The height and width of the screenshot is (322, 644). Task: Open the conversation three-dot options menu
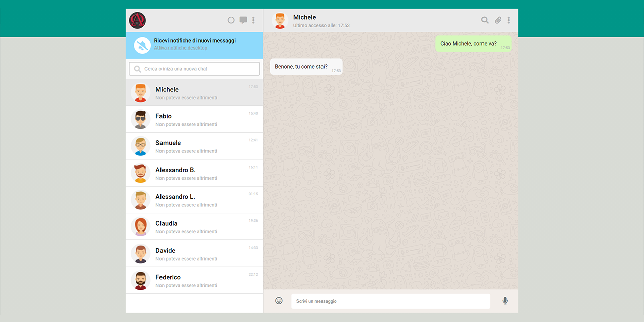click(x=509, y=20)
